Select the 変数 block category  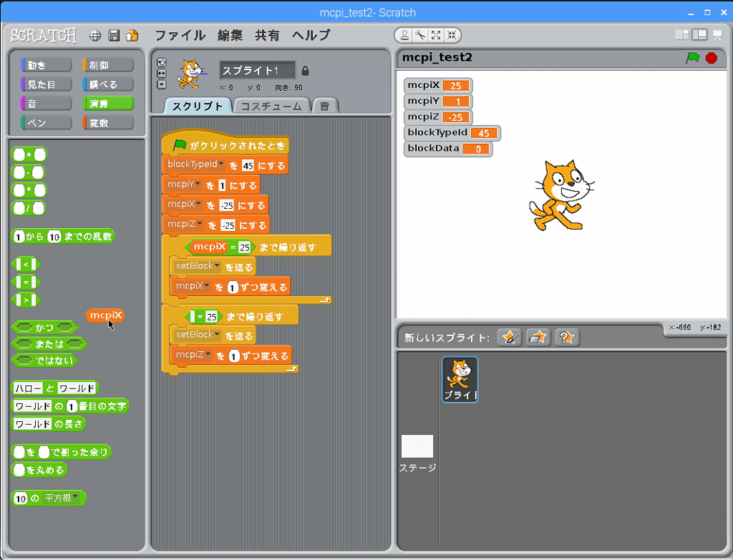coord(107,123)
